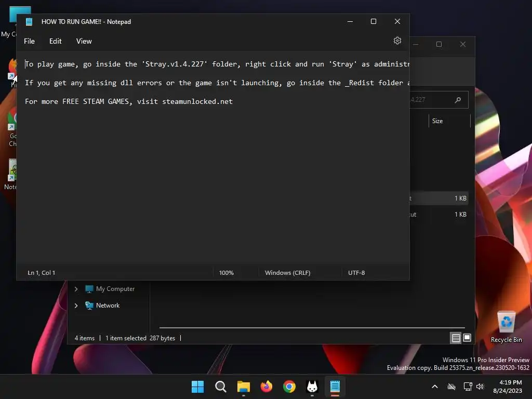Click the Ln 1, Col 1 status indicator
The width and height of the screenshot is (532, 399).
(42, 272)
